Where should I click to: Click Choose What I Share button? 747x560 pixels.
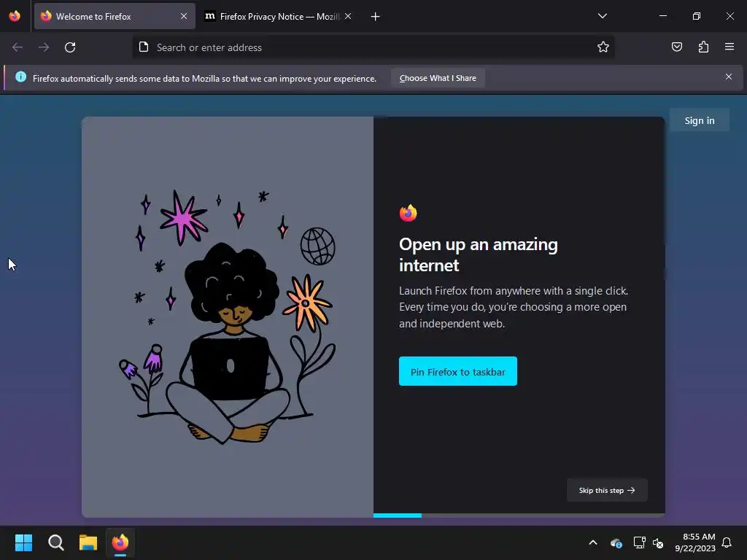[x=438, y=78]
